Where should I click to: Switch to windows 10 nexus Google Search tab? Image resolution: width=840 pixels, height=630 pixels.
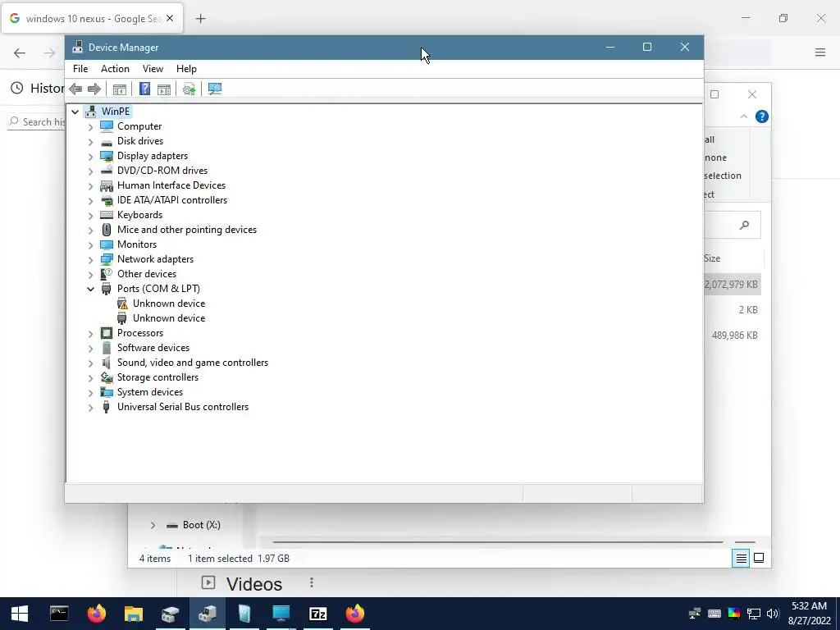pyautogui.click(x=92, y=18)
